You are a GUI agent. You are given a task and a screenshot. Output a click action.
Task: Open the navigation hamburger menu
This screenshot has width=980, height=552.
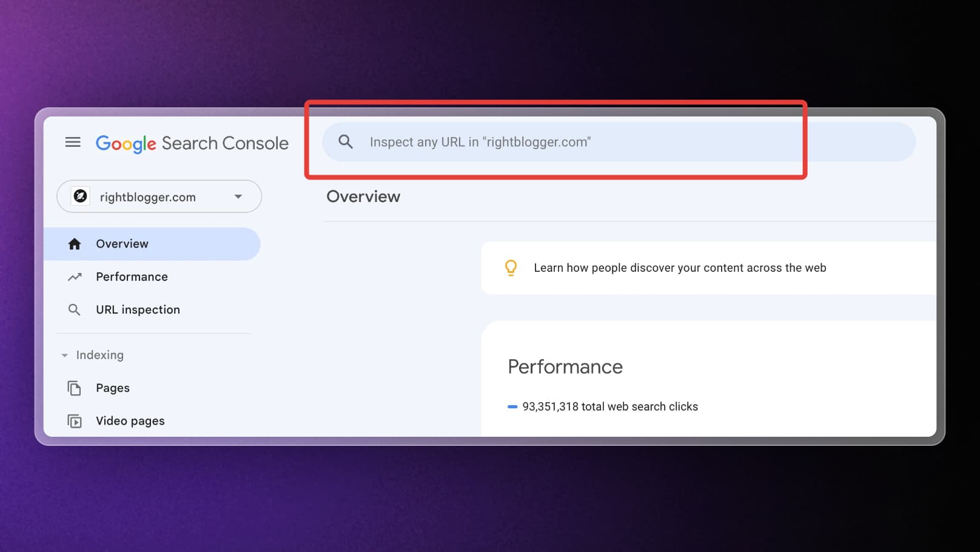point(73,142)
